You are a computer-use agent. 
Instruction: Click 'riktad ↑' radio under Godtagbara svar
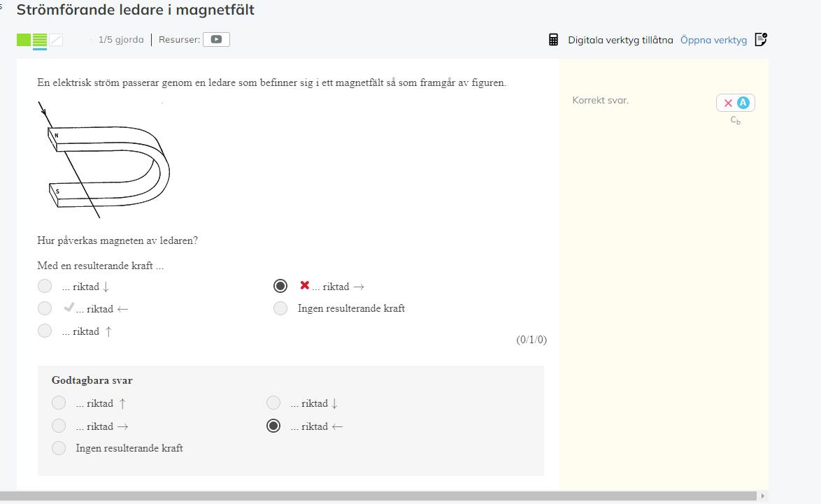coord(59,403)
